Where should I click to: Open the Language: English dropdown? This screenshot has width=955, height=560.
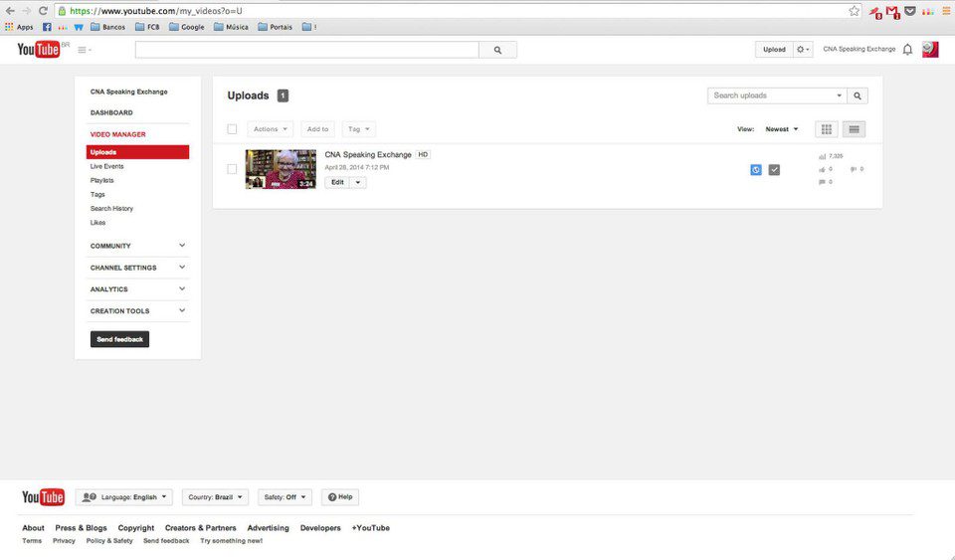124,497
